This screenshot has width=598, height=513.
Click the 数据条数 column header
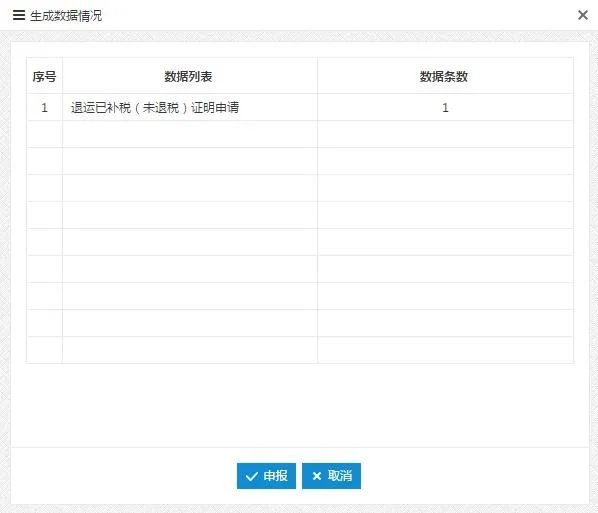point(445,76)
